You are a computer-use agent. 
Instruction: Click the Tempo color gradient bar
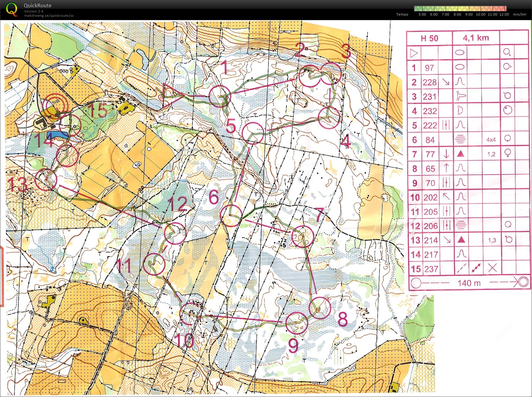tap(460, 9)
